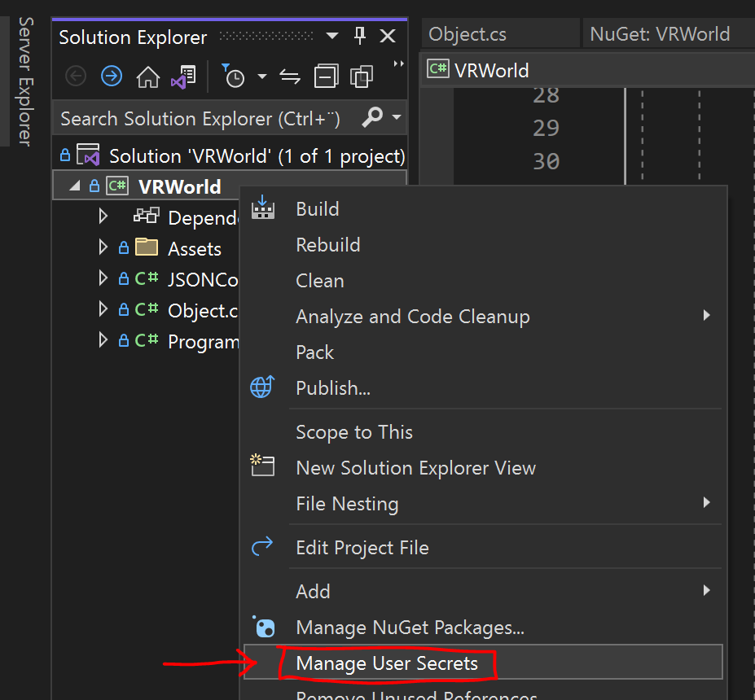Open Pending Changes Filter dropdown arrow
Viewport: 755px width, 700px height.
coord(262,76)
